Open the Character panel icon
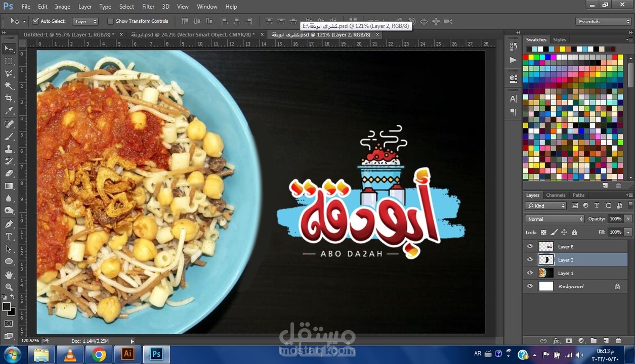This screenshot has width=635, height=364. pos(513,99)
